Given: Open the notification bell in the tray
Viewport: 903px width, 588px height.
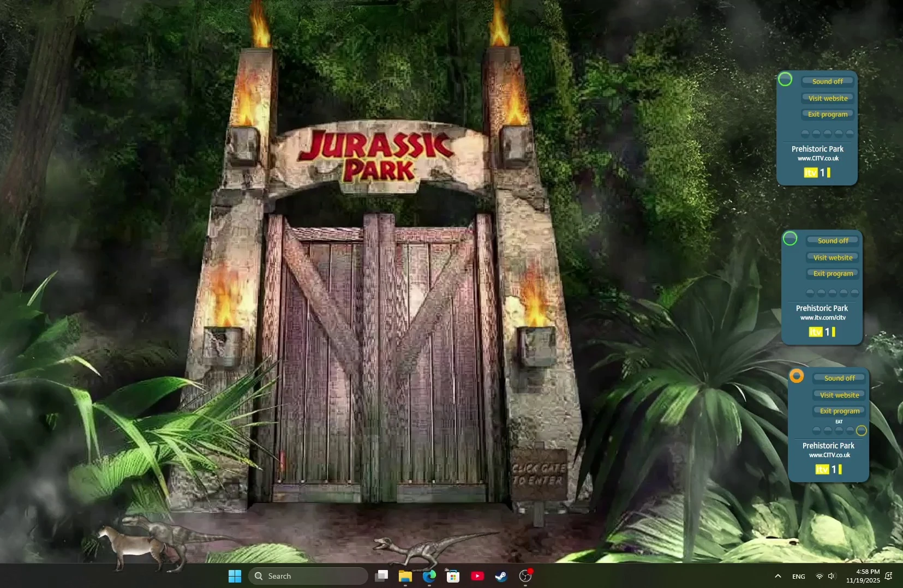Looking at the screenshot, I should tap(889, 576).
